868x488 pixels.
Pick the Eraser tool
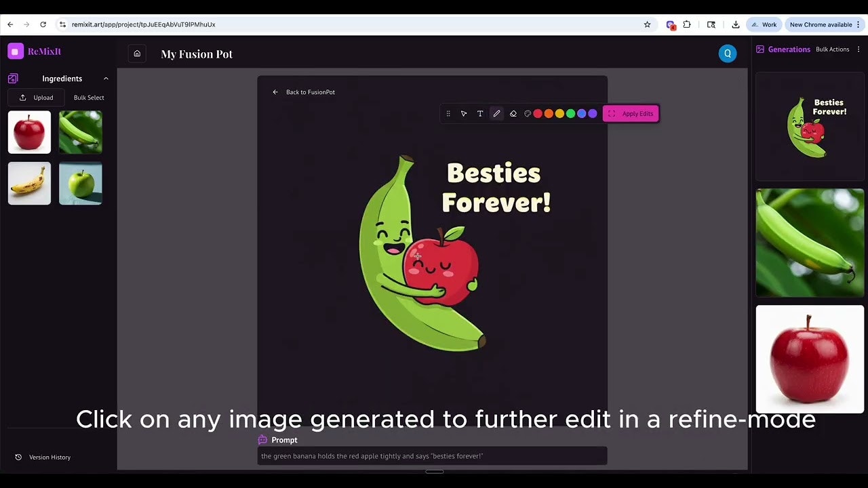[x=513, y=113]
